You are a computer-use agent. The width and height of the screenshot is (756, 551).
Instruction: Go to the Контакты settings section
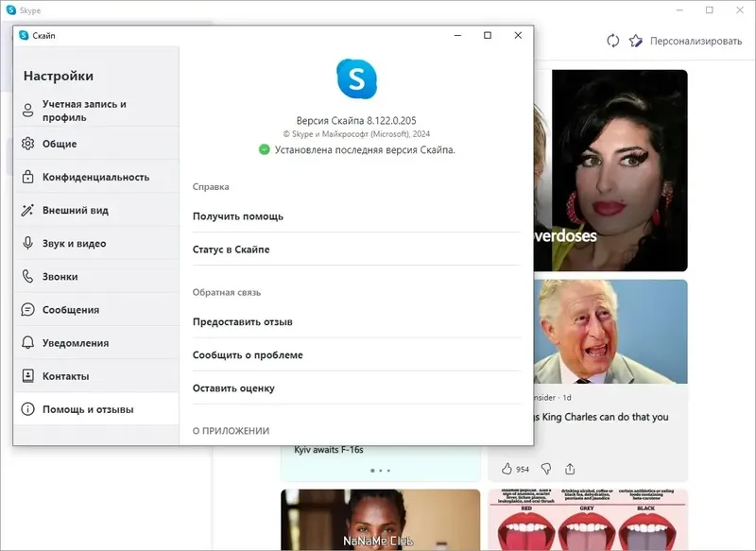pyautogui.click(x=96, y=376)
